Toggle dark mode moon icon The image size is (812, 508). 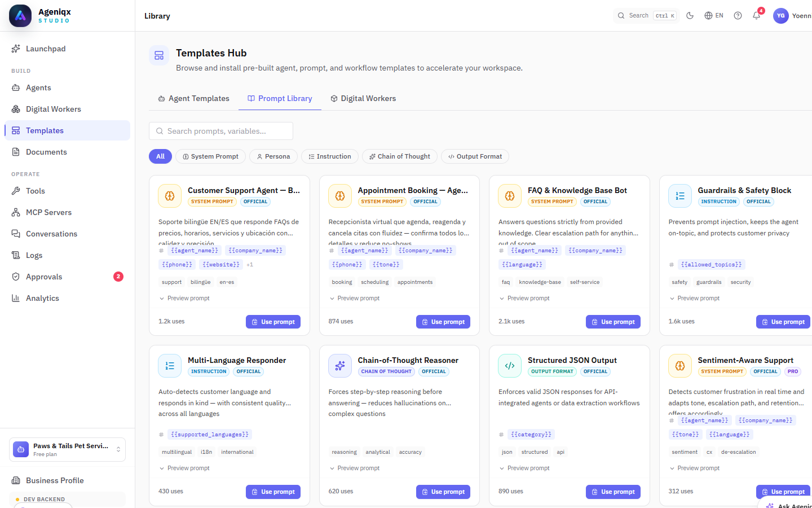pos(690,16)
